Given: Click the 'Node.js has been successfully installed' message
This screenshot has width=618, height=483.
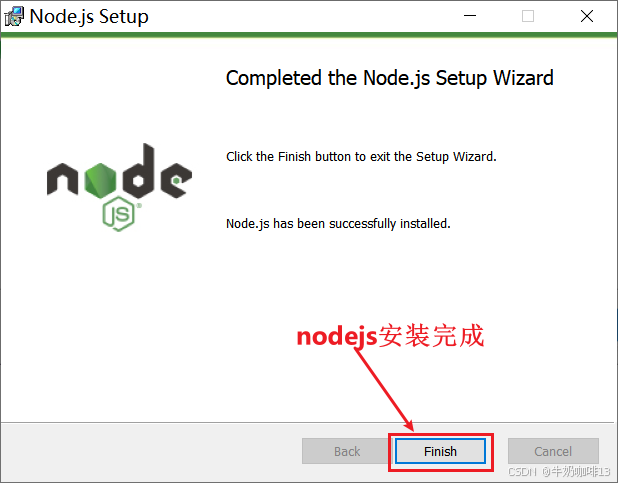Looking at the screenshot, I should point(338,224).
